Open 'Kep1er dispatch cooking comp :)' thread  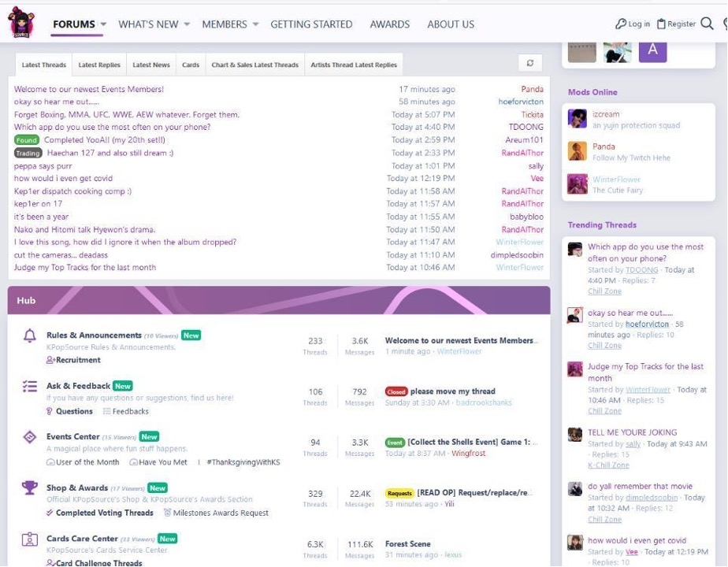(x=73, y=191)
